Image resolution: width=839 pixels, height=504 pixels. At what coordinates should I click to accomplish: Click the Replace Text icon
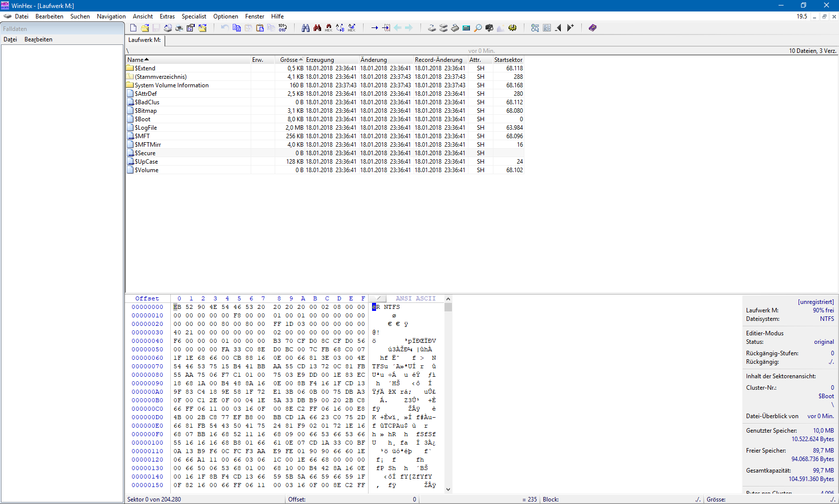click(x=340, y=28)
